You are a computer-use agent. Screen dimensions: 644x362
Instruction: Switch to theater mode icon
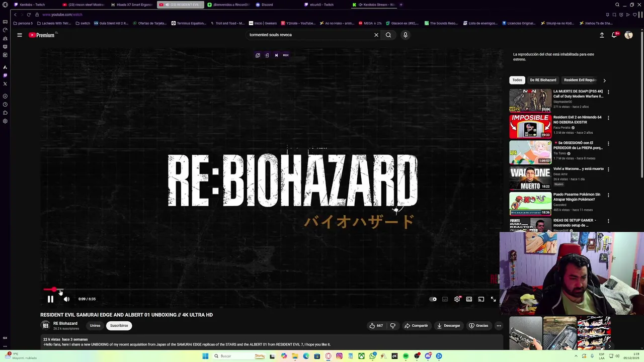click(469, 299)
